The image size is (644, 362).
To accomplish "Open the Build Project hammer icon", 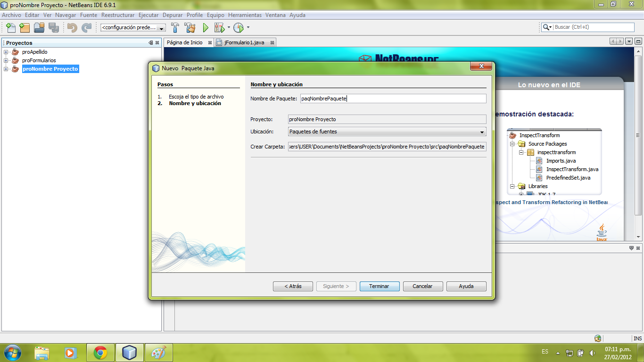I will (175, 27).
